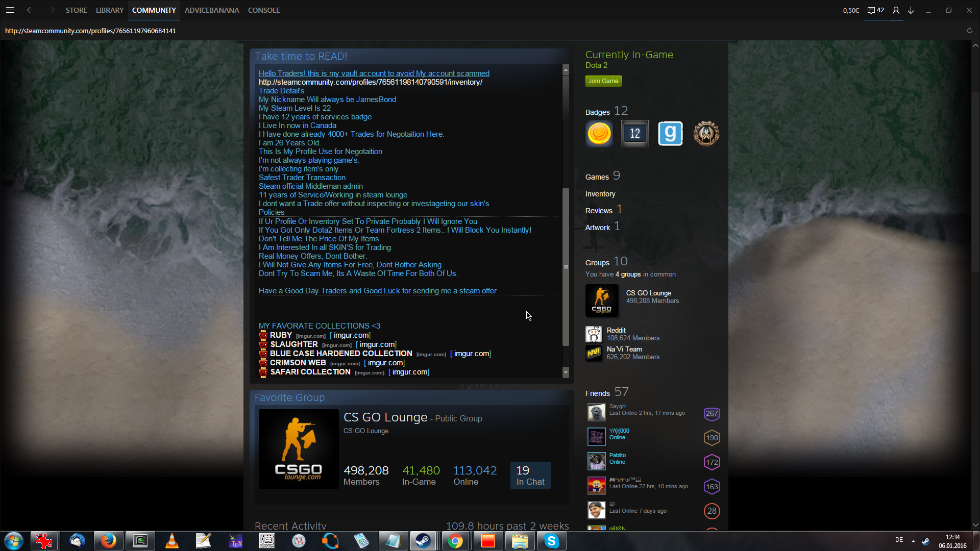Open Firefox from the taskbar

pyautogui.click(x=108, y=541)
